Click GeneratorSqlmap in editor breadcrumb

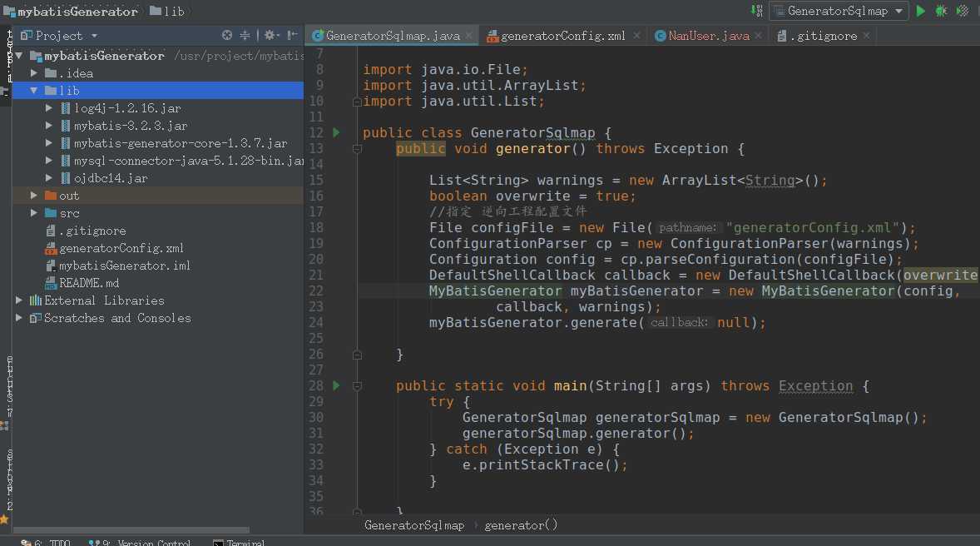tap(414, 525)
